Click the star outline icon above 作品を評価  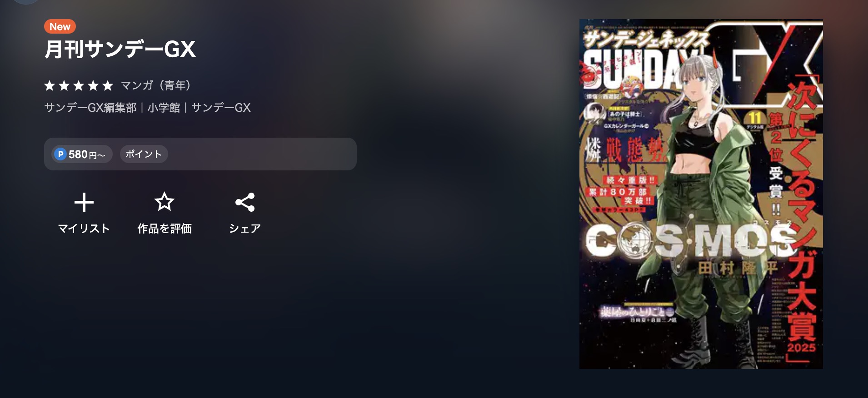coord(164,202)
